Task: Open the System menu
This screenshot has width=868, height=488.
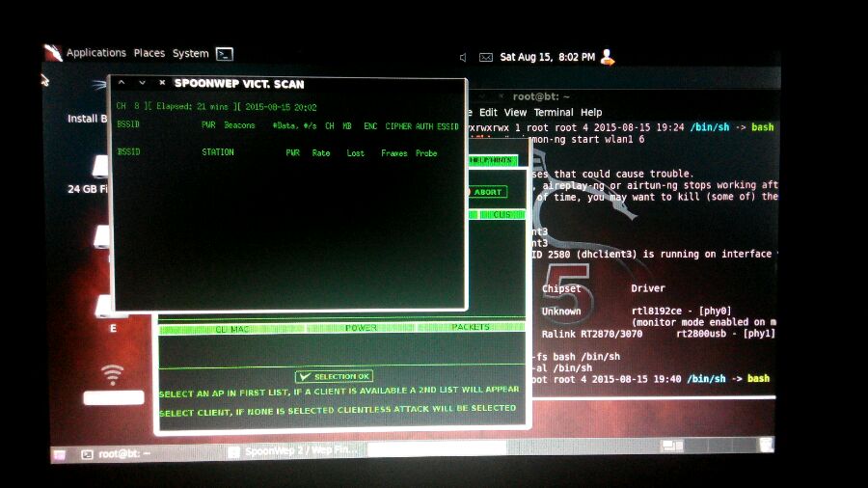Action: click(x=190, y=54)
